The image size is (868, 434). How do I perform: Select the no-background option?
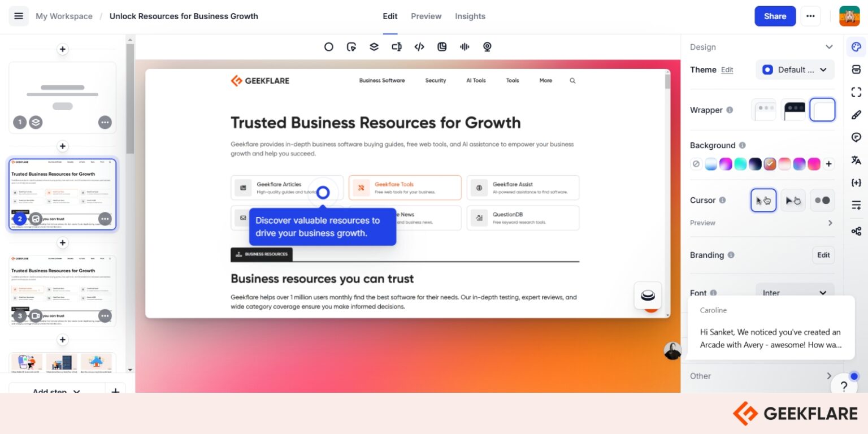click(x=696, y=164)
